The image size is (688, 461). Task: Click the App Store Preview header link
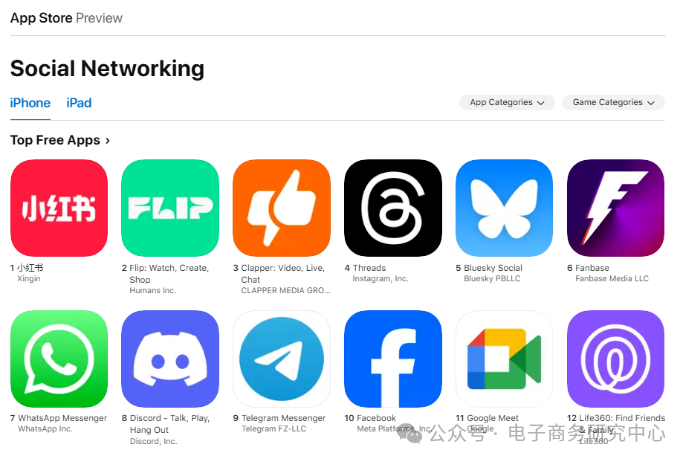66,18
